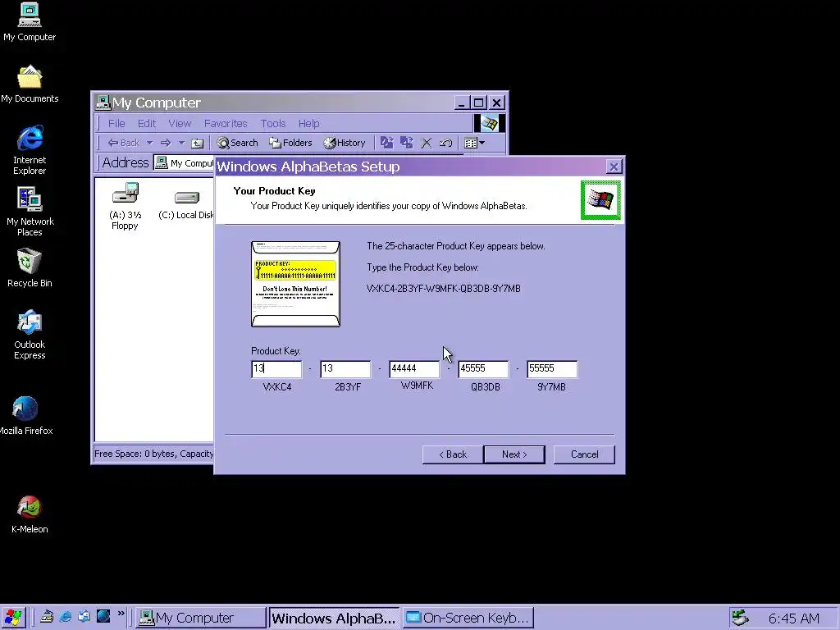Image resolution: width=840 pixels, height=630 pixels.
Task: Click the Windows logo in the setup header
Action: [600, 200]
